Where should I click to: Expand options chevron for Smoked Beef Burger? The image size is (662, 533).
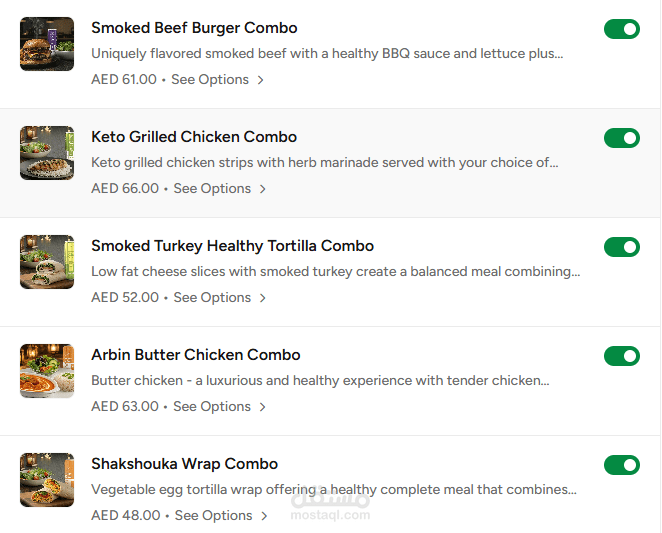click(261, 80)
